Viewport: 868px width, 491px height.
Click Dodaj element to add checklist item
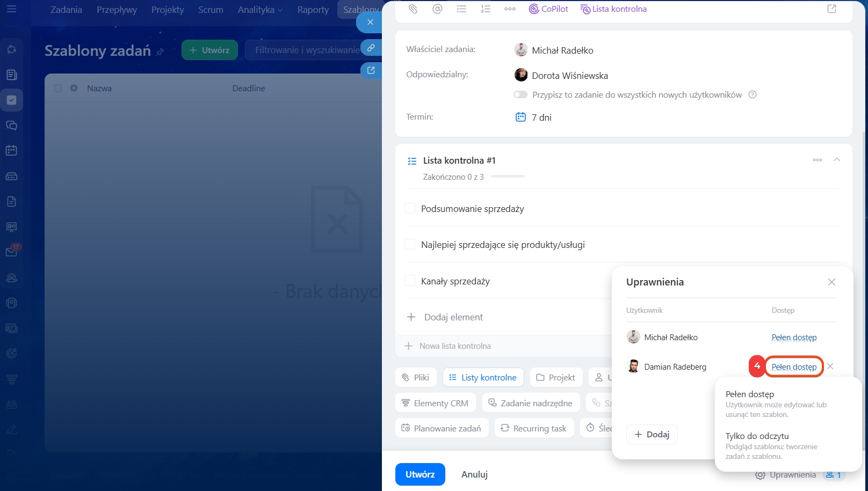pyautogui.click(x=453, y=317)
